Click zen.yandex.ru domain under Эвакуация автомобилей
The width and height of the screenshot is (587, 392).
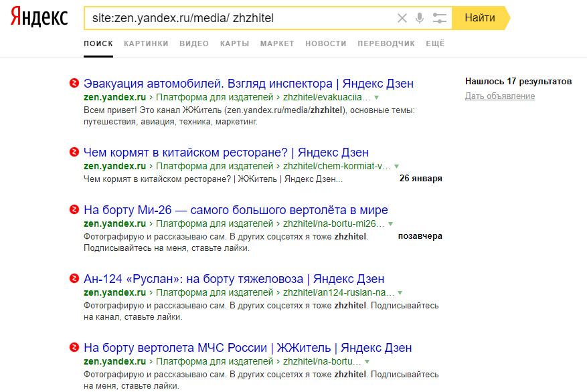(115, 97)
